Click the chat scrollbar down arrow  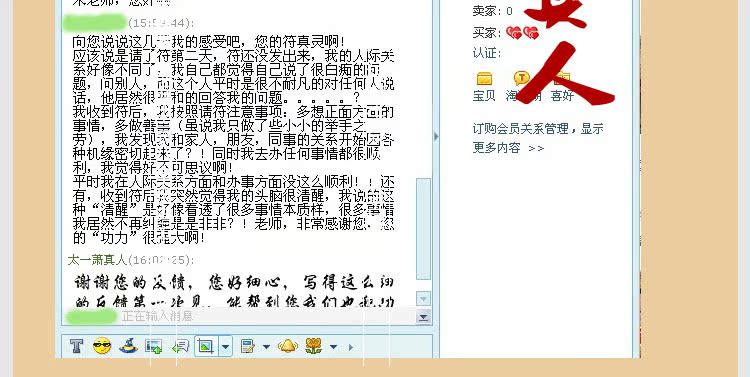(x=423, y=299)
